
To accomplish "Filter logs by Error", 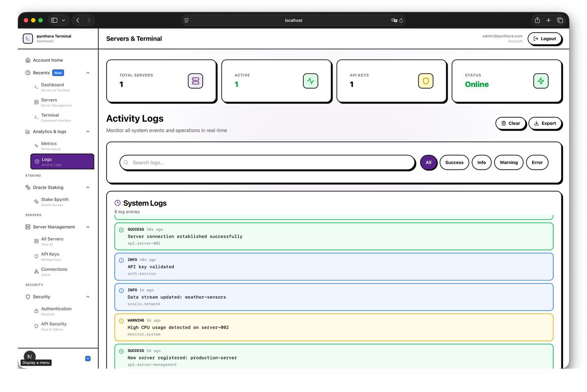I will click(537, 162).
